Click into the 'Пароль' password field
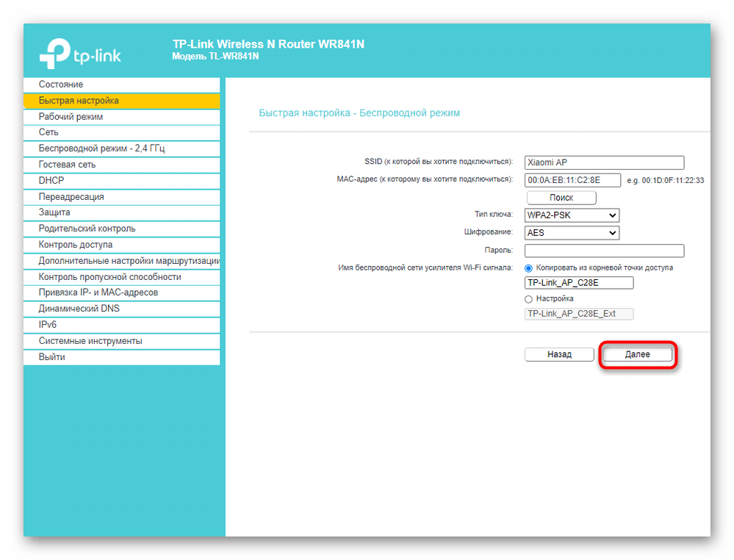734x560 pixels. coord(604,251)
